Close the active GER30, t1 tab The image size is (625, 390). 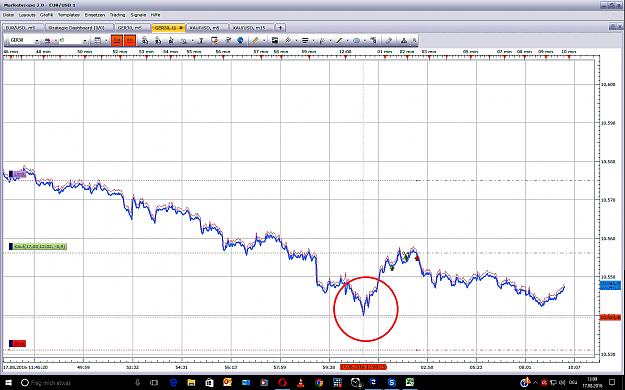(181, 28)
